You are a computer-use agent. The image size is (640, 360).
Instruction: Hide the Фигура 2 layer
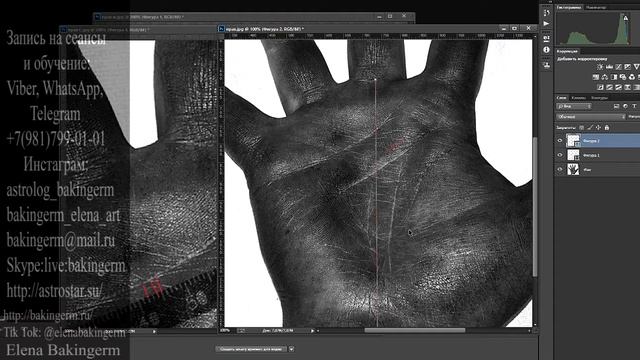(x=560, y=141)
